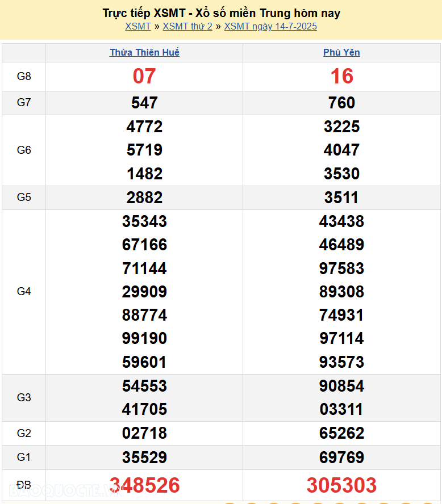Image resolution: width=442 pixels, height=504 pixels.
Task: Click the ĐB row label
Action: click(24, 485)
